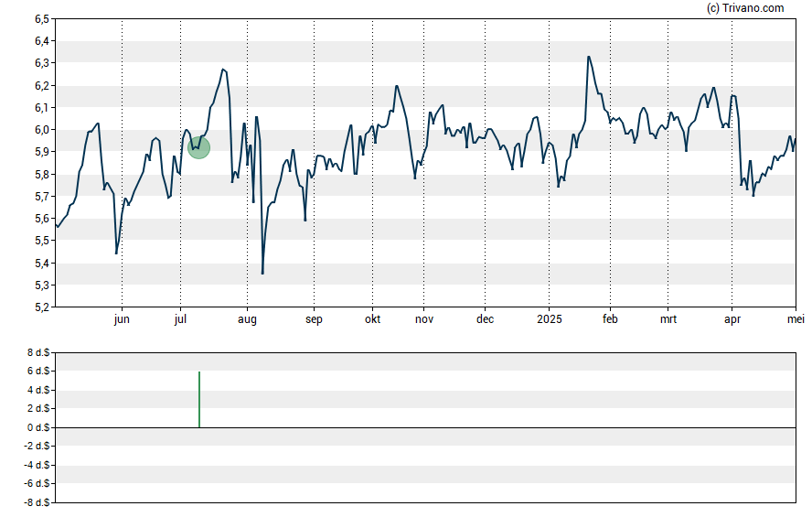Click the 5,2 price axis label

(42, 307)
